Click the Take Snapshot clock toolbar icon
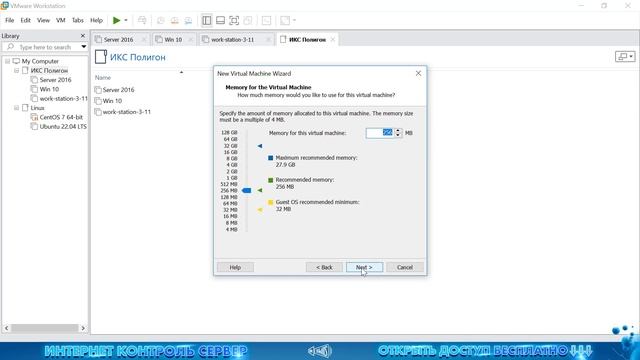 [161, 20]
